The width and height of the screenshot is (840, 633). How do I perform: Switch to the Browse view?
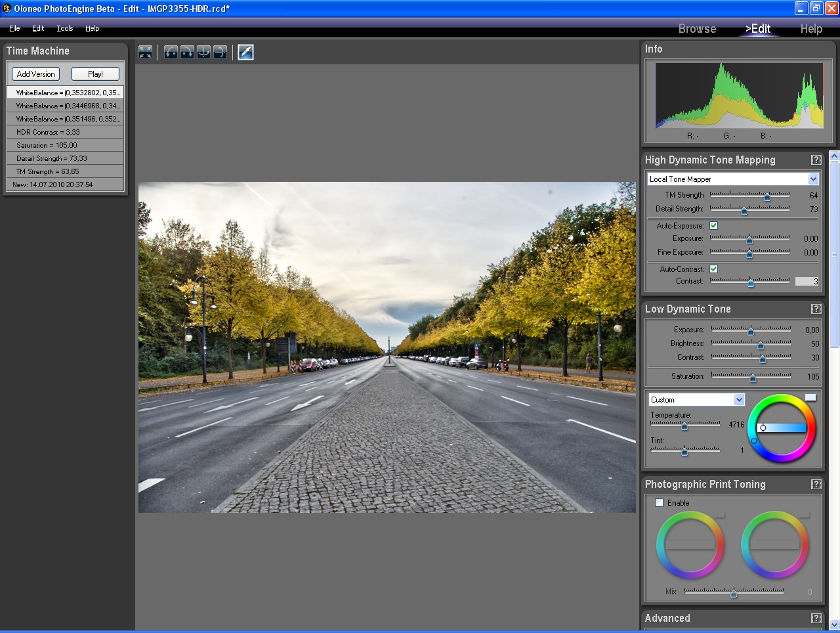click(x=697, y=28)
